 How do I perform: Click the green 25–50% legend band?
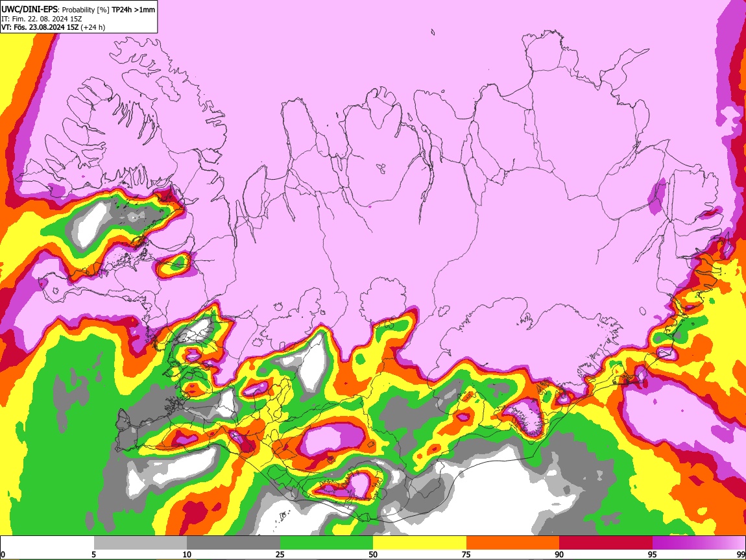click(x=326, y=543)
